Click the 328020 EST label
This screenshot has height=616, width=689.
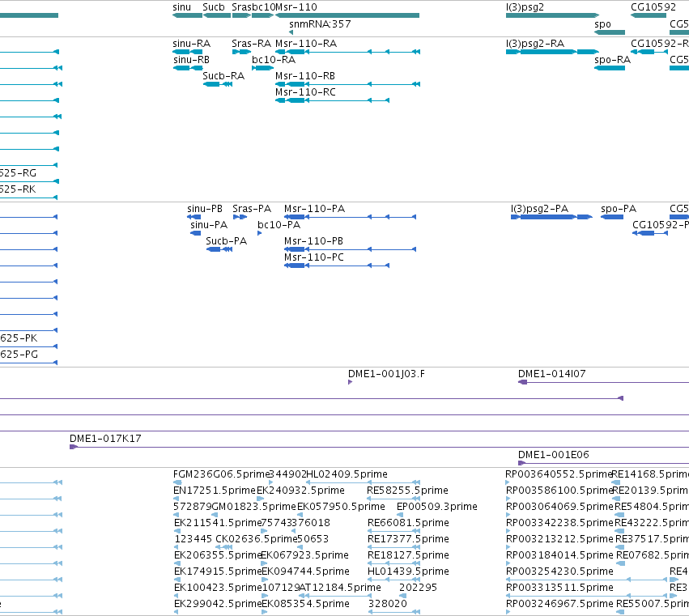pos(388,604)
